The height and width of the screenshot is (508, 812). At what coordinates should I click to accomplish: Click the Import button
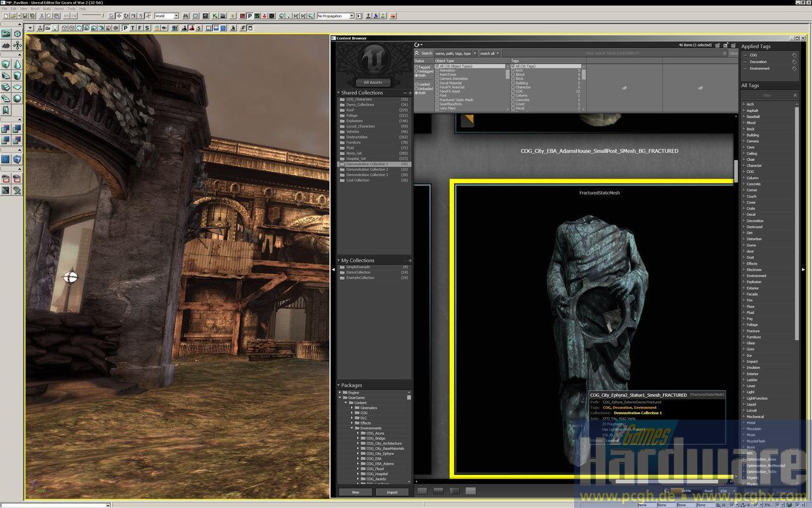(392, 492)
